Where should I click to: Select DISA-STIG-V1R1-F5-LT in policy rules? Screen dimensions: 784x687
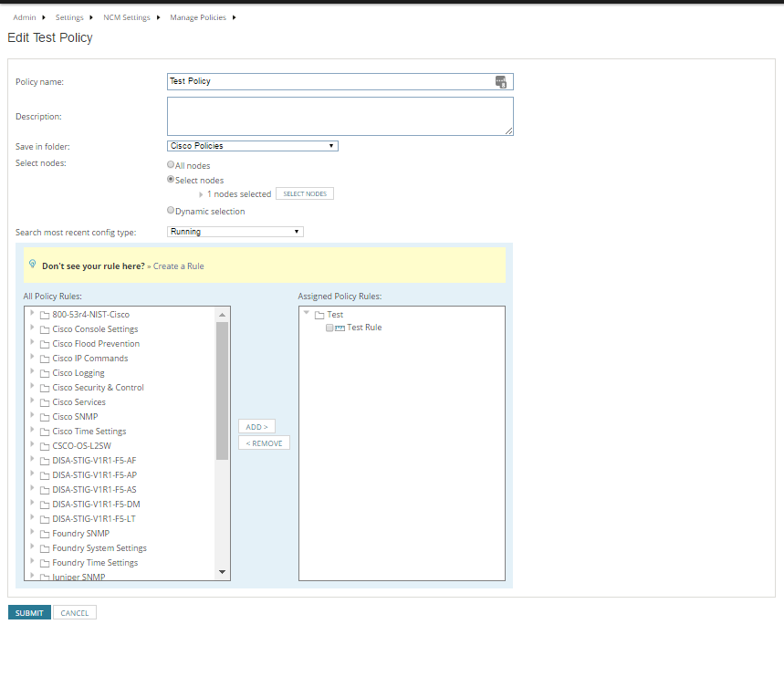(x=94, y=518)
